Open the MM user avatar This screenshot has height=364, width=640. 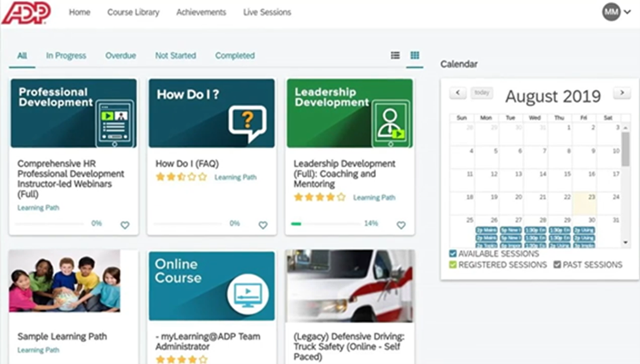point(611,12)
